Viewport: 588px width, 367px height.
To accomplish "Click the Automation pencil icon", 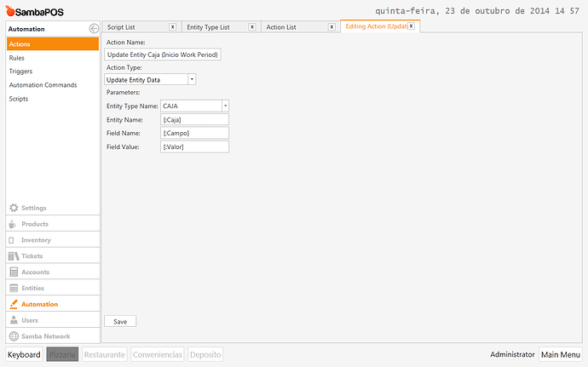I will pos(14,304).
